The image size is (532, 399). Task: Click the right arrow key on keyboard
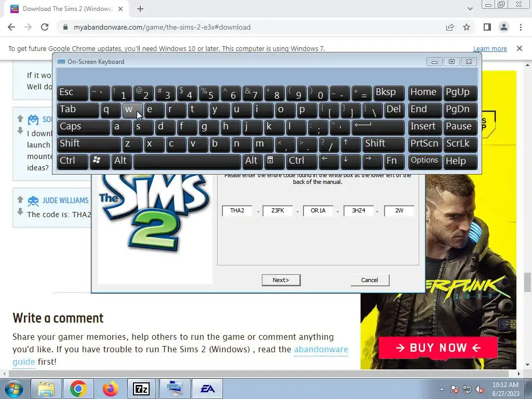click(x=373, y=162)
